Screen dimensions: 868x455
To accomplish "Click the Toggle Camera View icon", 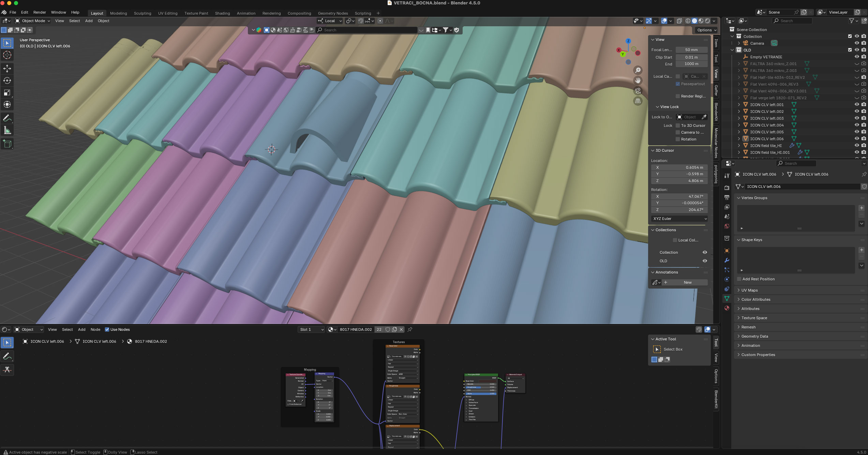I will click(638, 91).
